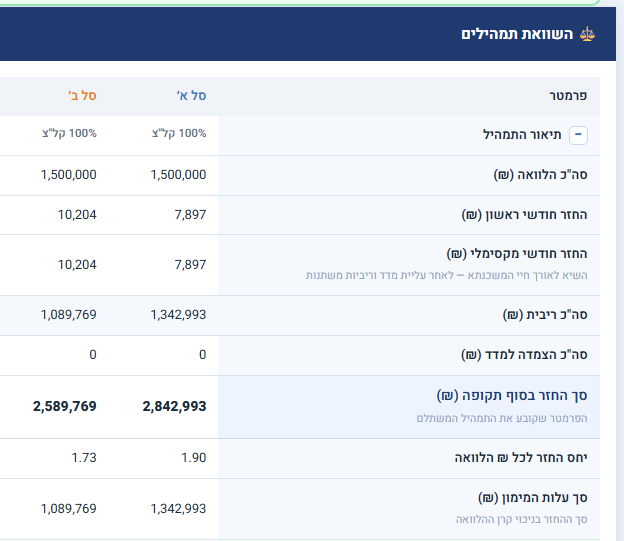The width and height of the screenshot is (624, 541).
Task: Click 1,500,000 loan value in סל א'
Action: (178, 175)
